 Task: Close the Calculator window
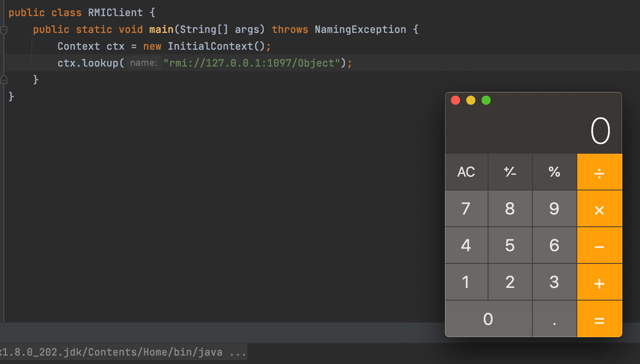coord(456,100)
